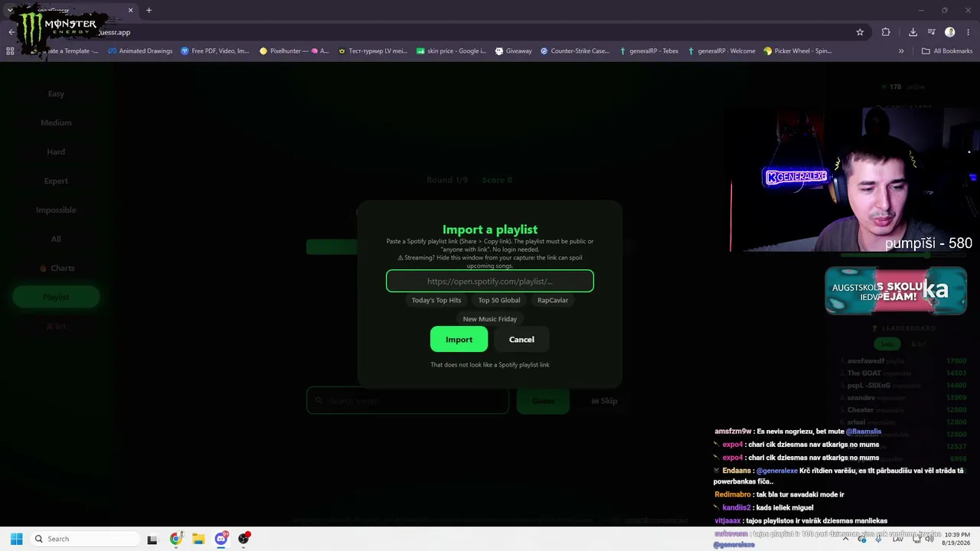980x551 pixels.
Task: Open Discord from the taskbar
Action: [x=221, y=539]
